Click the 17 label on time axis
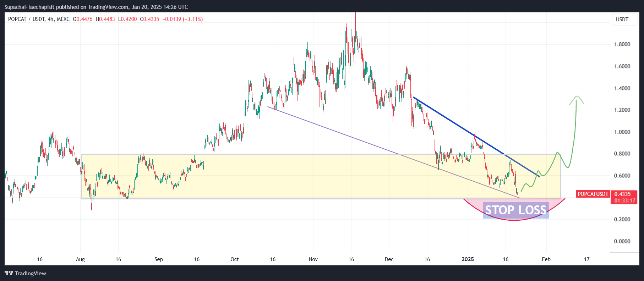 point(587,259)
